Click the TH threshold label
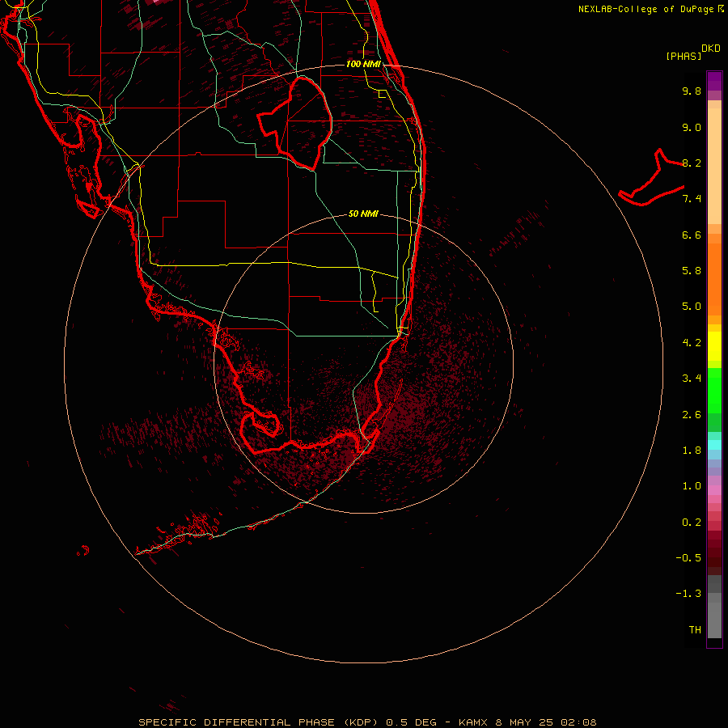728x728 pixels. (695, 630)
